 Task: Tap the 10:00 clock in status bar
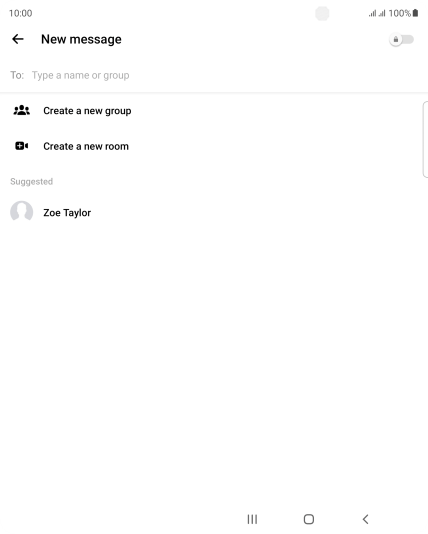[20, 13]
